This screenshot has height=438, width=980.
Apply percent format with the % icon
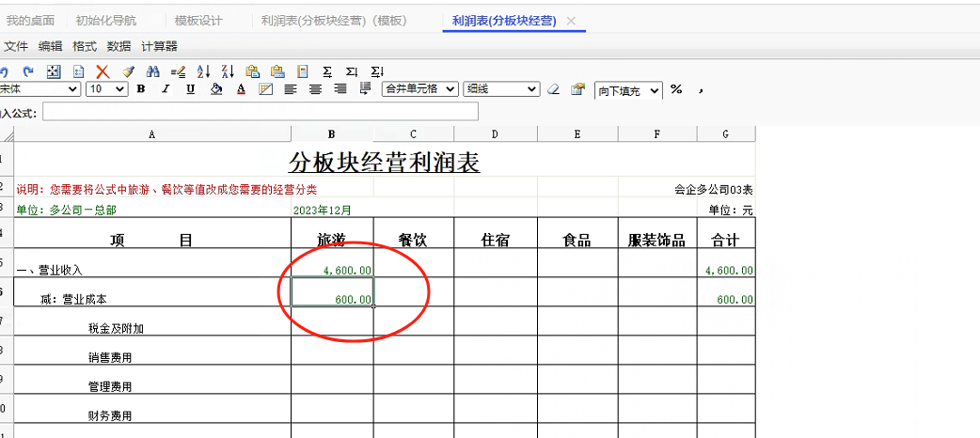(x=675, y=89)
